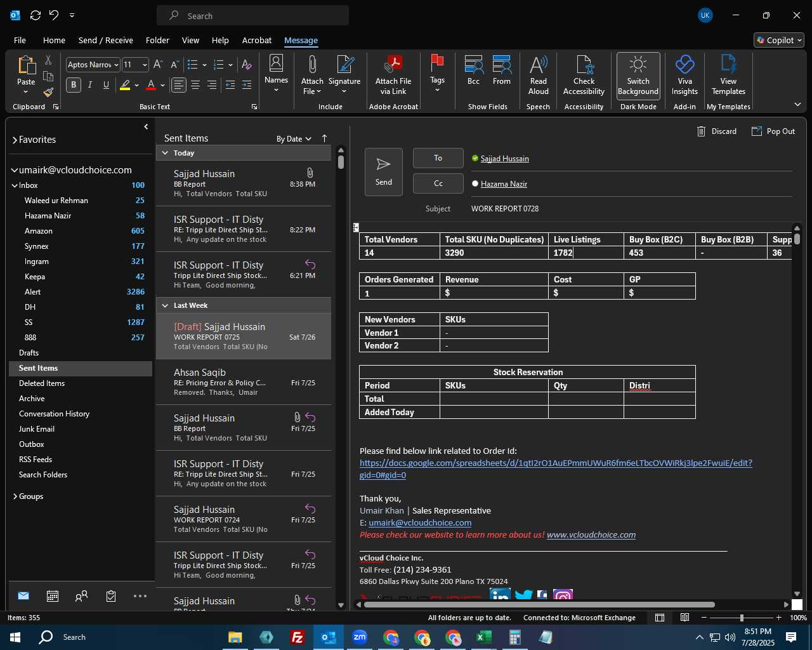Screen dimensions: 812x650
Task: Switch to the Send / Receive tab
Action: [106, 40]
